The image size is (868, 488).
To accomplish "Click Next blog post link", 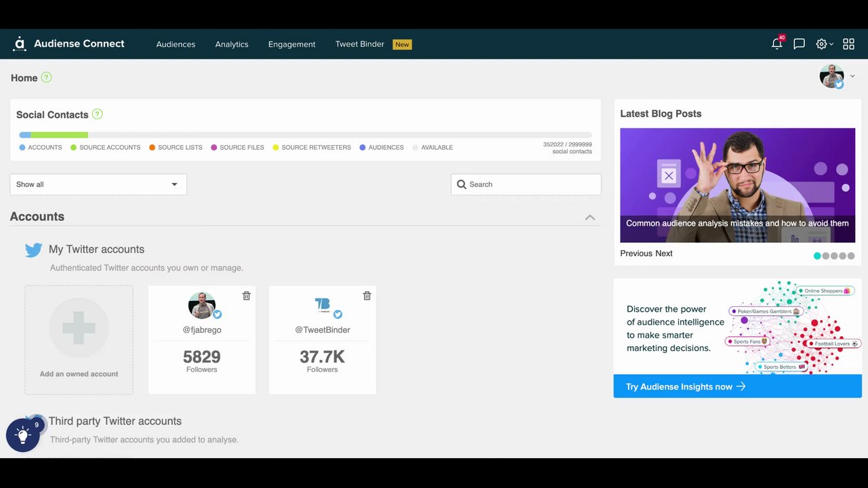I will 664,253.
